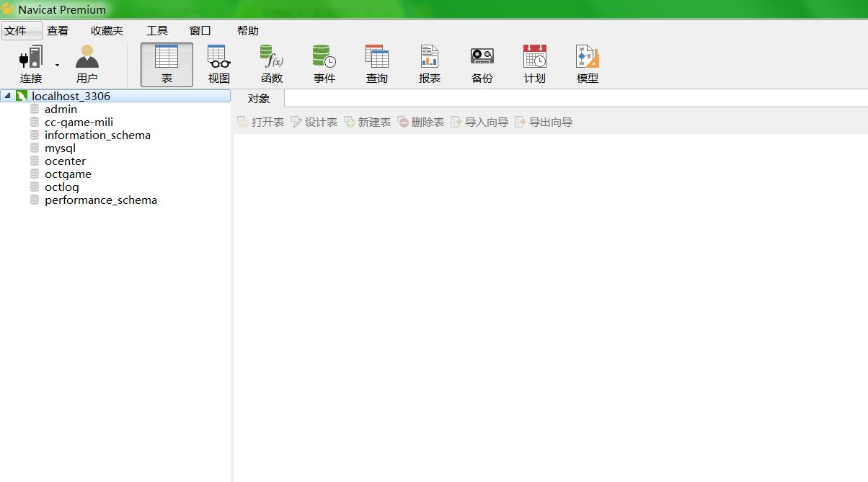
Task: Click the 计划 (Schedule) calendar icon
Action: click(x=535, y=58)
